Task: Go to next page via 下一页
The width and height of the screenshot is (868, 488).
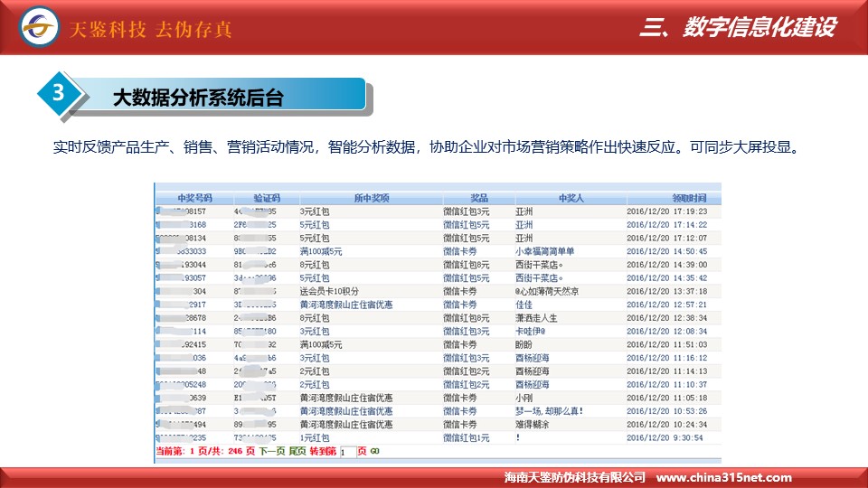Action: coord(272,451)
